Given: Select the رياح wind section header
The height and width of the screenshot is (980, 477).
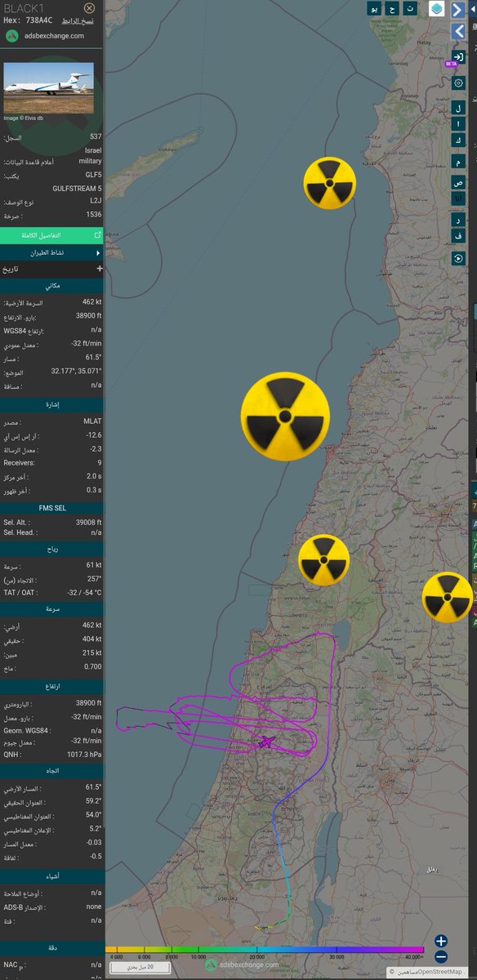Looking at the screenshot, I should click(51, 550).
